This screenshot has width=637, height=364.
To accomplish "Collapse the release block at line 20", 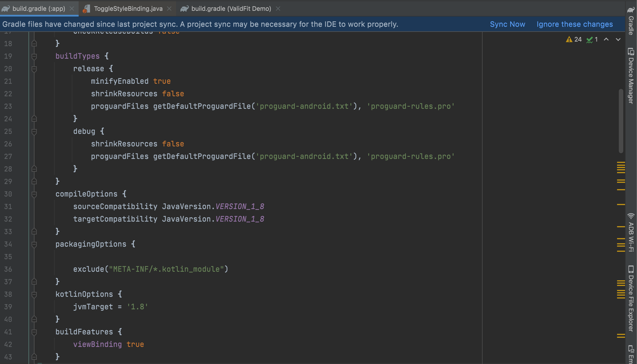I will point(34,69).
